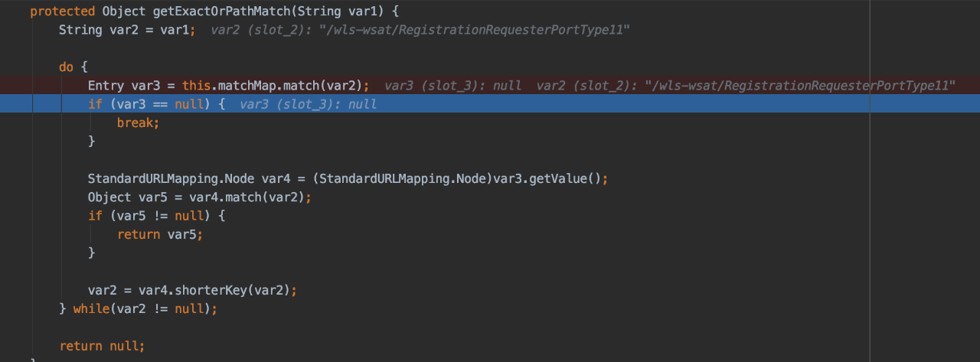
Task: Click the inline hint 'var3 (slot_3): null' on highlighted line
Action: click(x=308, y=104)
